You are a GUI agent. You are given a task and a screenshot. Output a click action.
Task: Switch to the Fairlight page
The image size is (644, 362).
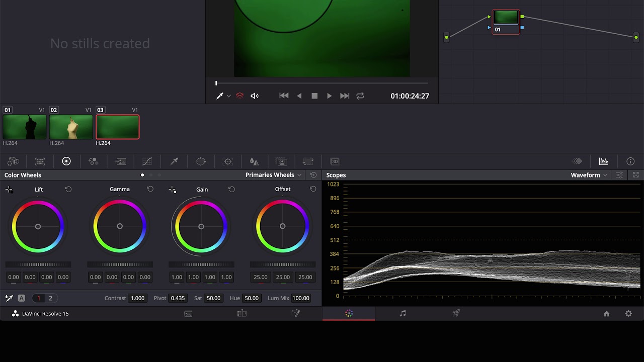pyautogui.click(x=403, y=313)
